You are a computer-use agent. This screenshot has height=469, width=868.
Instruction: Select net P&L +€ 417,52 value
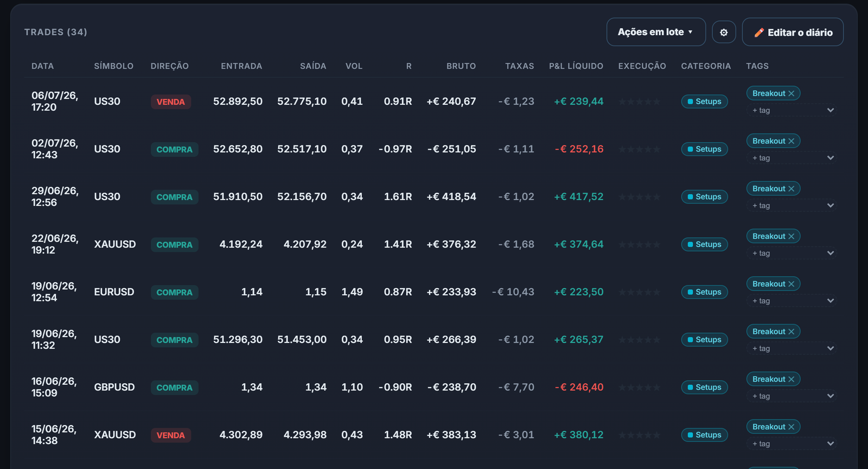(578, 197)
